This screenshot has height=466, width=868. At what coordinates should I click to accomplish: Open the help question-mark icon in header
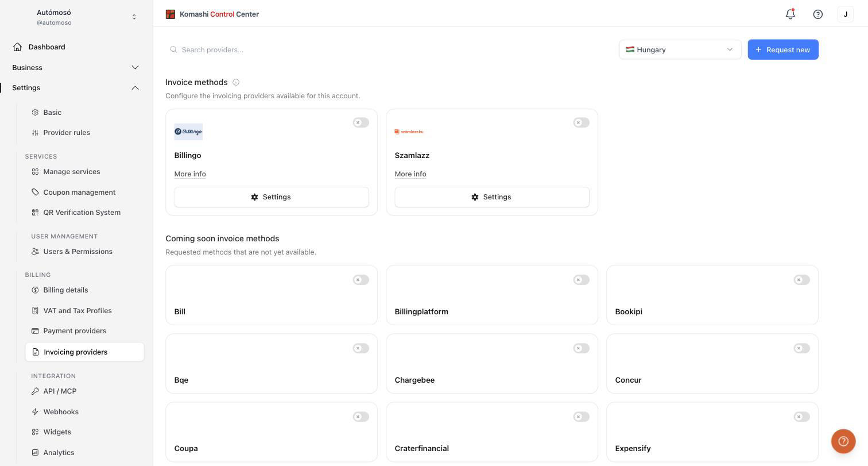coord(818,14)
